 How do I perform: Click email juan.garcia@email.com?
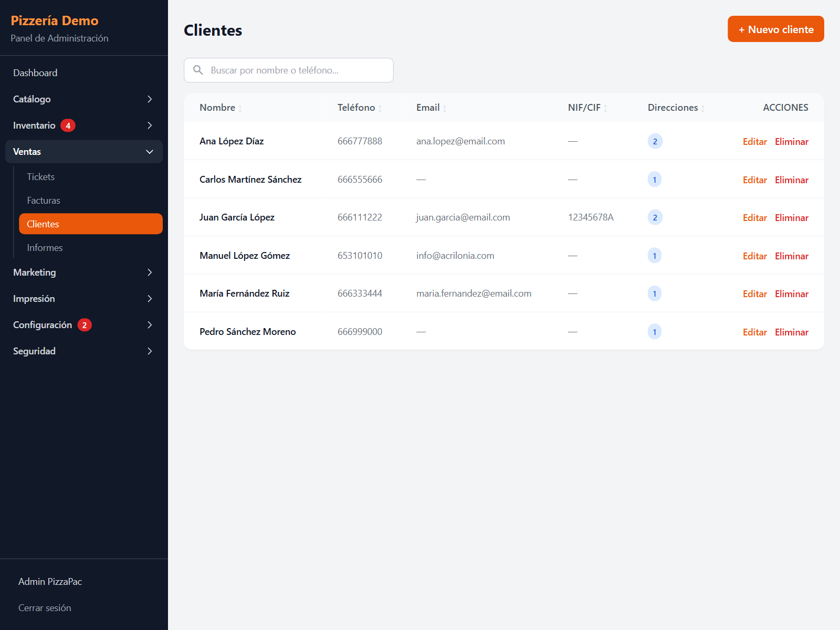(463, 217)
